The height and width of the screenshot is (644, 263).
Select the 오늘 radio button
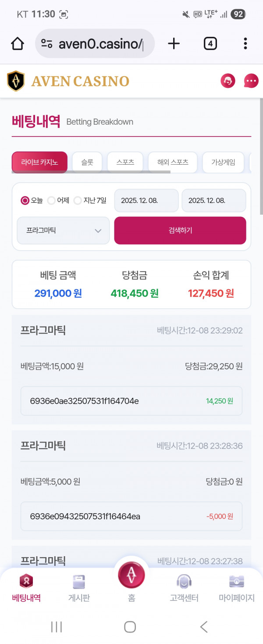[24, 200]
